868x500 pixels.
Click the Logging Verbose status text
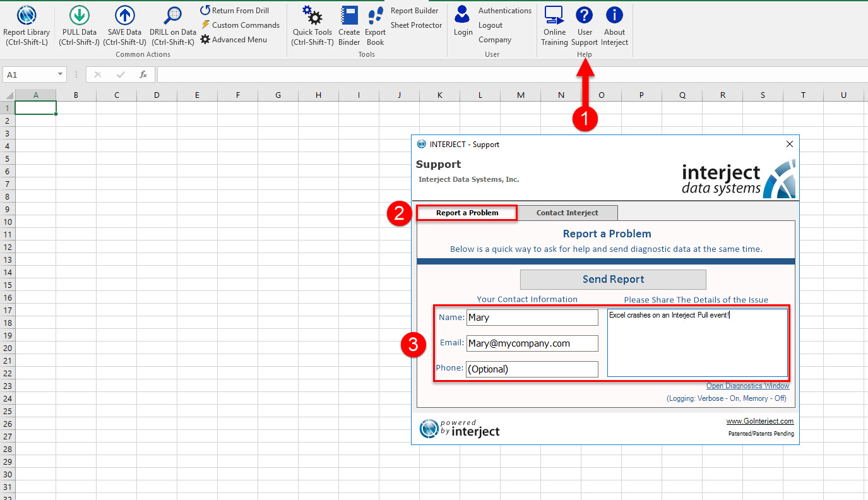726,398
